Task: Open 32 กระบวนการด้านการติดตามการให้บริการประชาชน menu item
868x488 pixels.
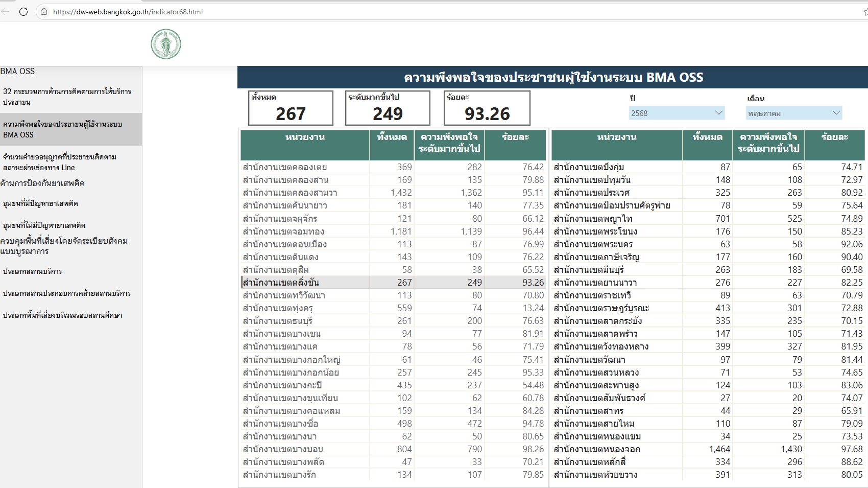Action: click(71, 97)
